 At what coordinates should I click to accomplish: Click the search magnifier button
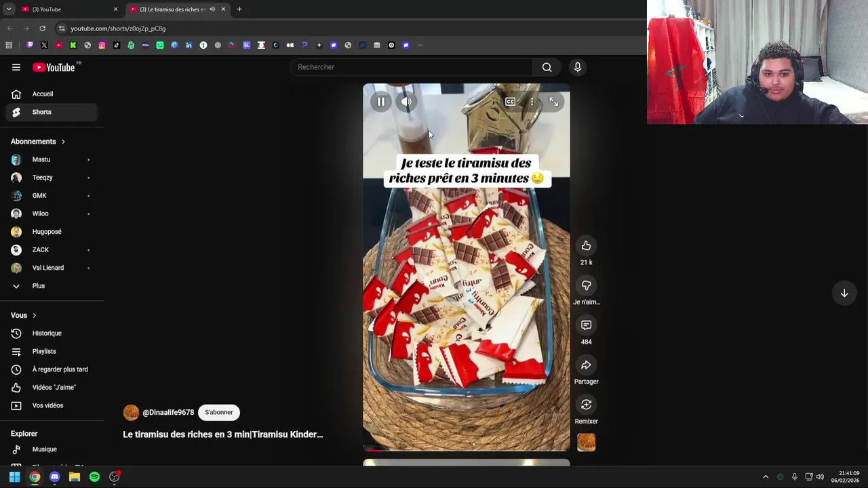click(x=547, y=67)
